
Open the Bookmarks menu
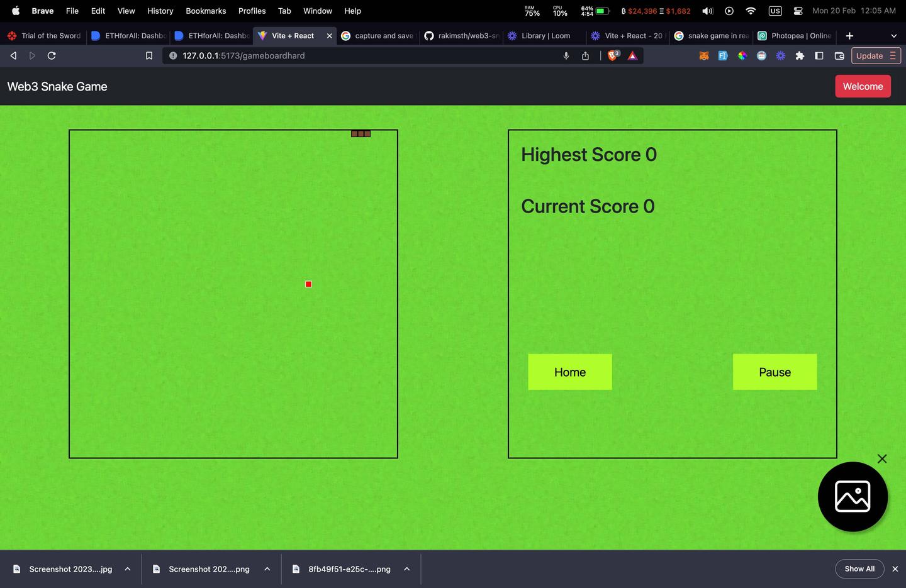[206, 11]
